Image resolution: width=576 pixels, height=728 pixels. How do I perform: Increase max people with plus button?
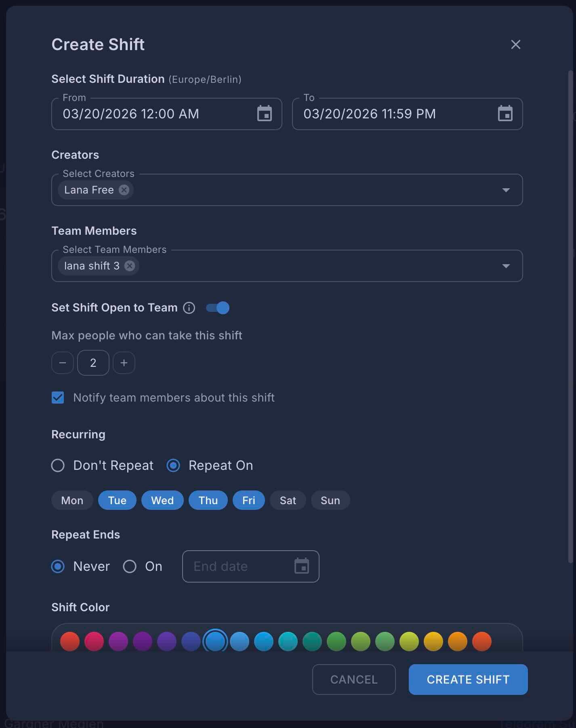(x=124, y=363)
